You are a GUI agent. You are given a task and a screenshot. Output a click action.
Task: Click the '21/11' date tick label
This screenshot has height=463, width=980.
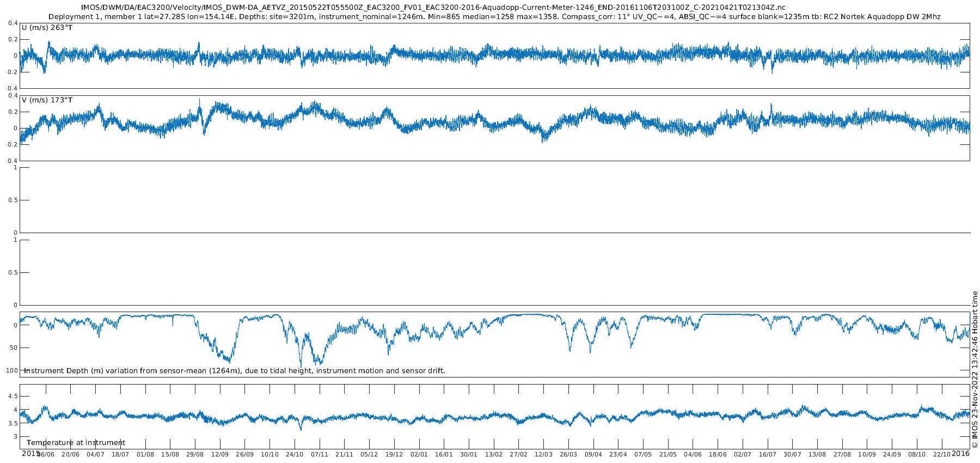[x=344, y=454]
